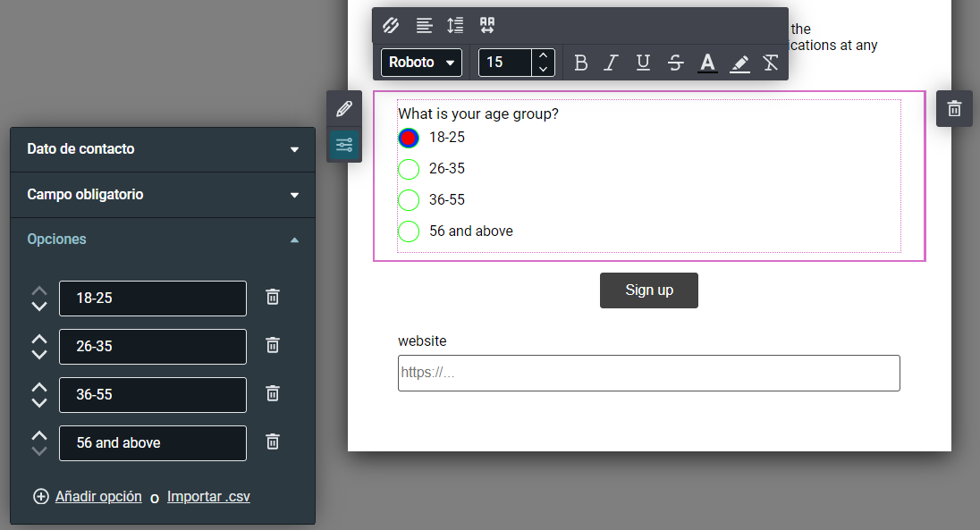Move 36-55 option down
The image size is (980, 530).
(x=39, y=403)
